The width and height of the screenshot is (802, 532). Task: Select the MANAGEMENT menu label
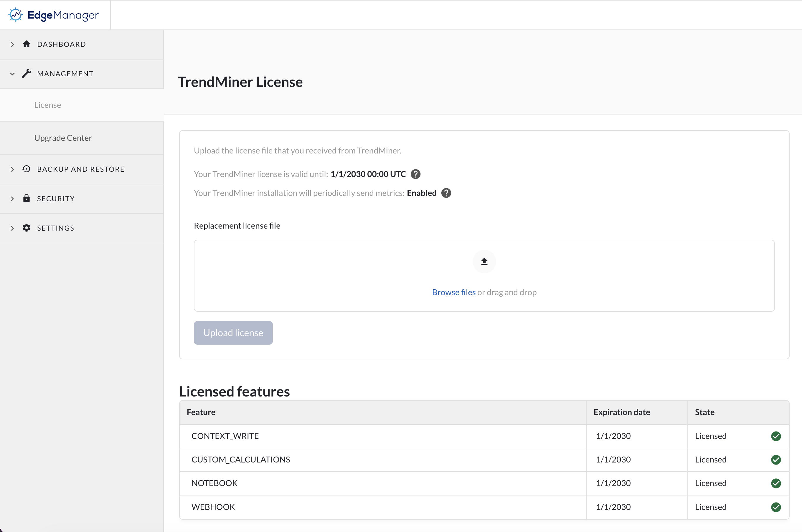click(x=65, y=74)
